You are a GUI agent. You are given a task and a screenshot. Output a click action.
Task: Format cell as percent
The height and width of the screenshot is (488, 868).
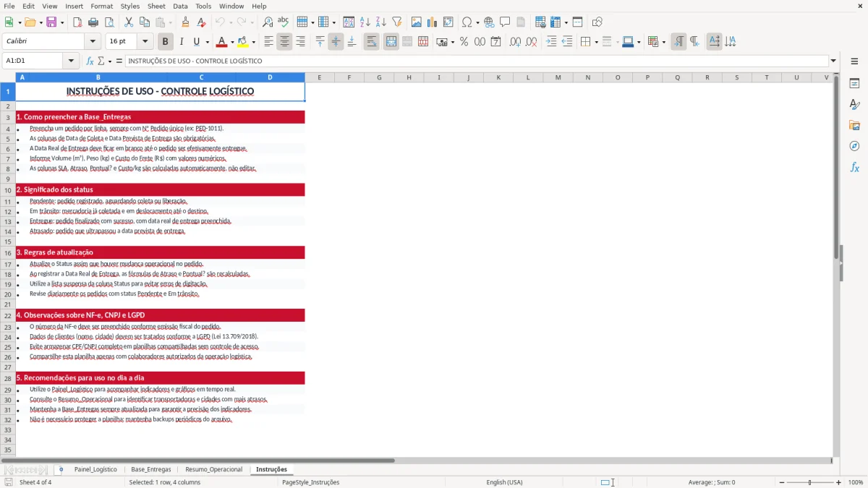pos(464,42)
